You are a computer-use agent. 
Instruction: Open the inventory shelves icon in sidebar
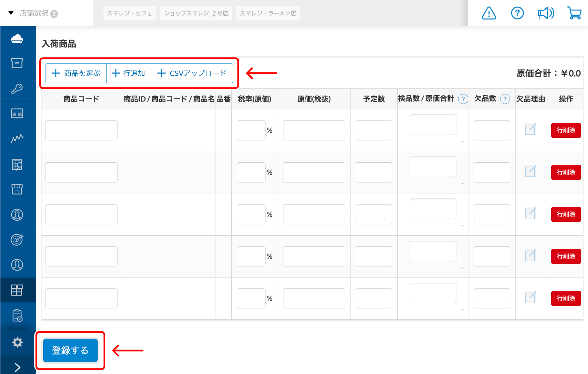[17, 290]
